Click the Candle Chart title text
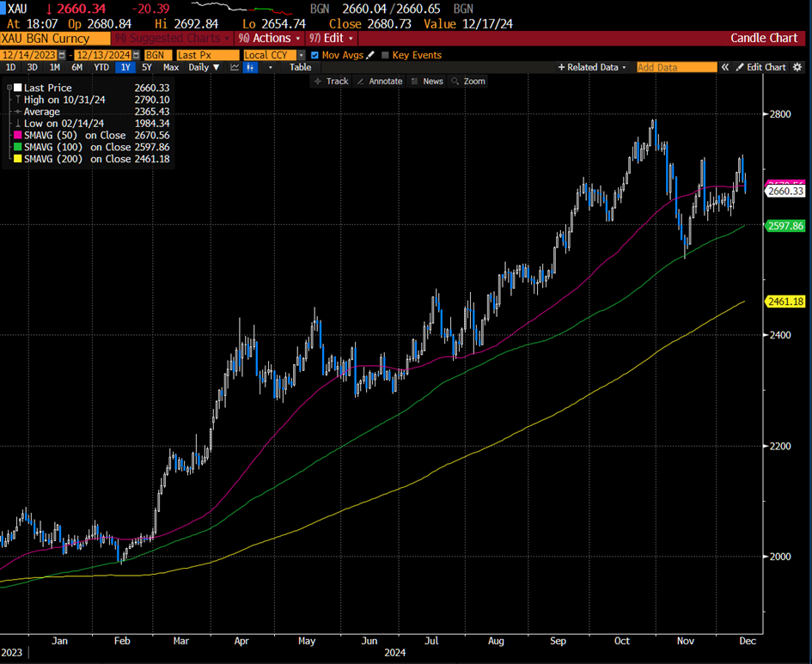The height and width of the screenshot is (664, 812). pos(763,38)
